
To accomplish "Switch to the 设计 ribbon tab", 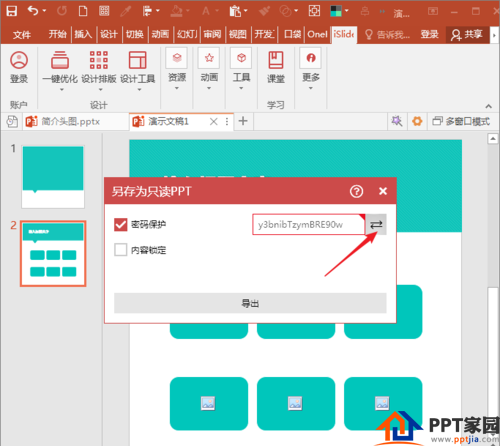I will point(109,34).
